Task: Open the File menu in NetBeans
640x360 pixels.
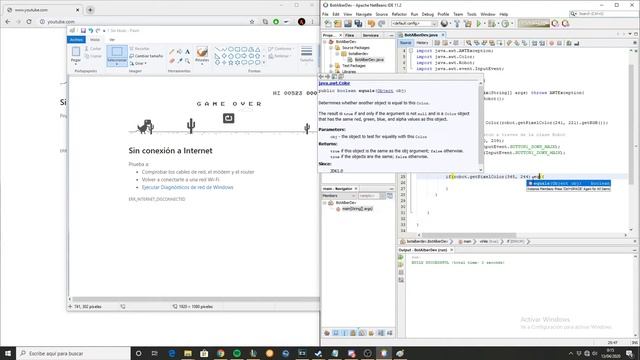Action: point(325,14)
